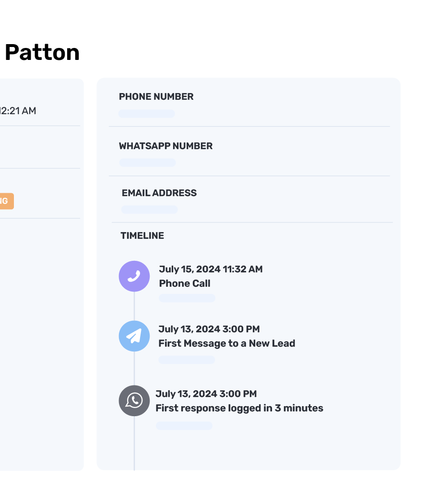The height and width of the screenshot is (490, 448).
Task: Click the detail placeholder under Phone Call
Action: pos(187,298)
